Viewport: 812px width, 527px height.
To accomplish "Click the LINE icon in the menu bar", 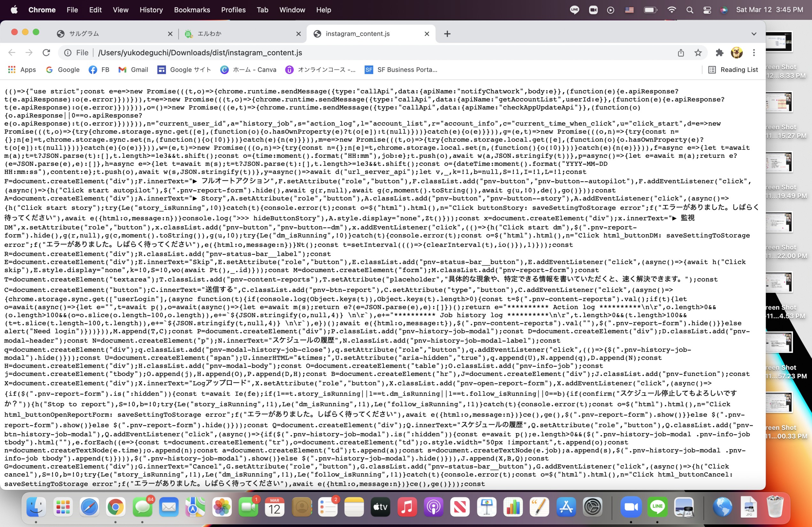I will click(575, 10).
